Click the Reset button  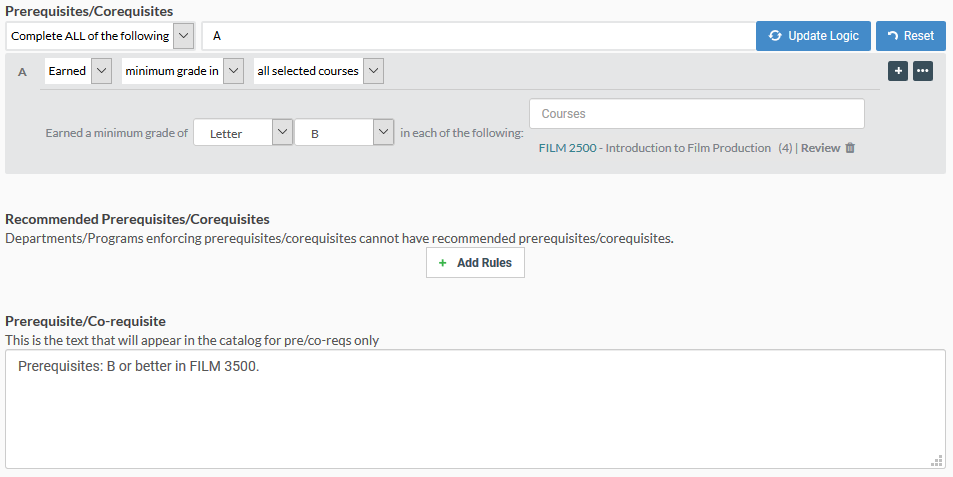[x=910, y=36]
